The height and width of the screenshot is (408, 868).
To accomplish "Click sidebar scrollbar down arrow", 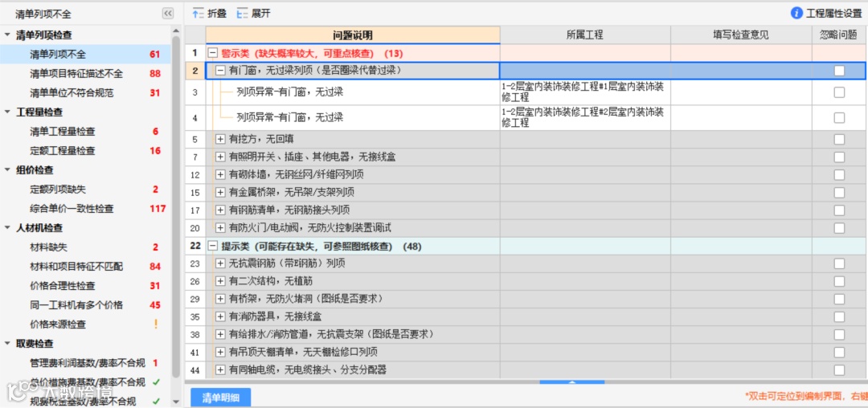I will [176, 402].
